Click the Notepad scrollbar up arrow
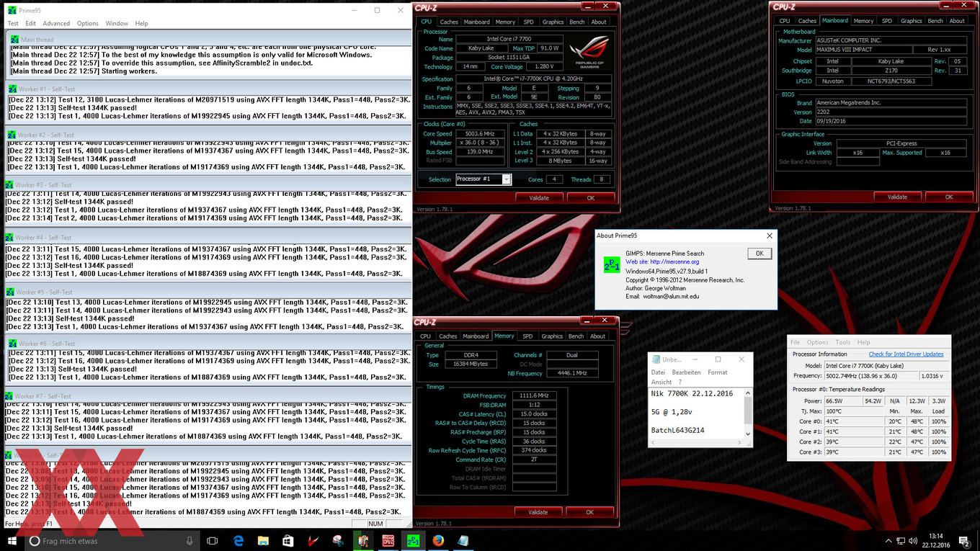980x551 pixels. [x=748, y=393]
